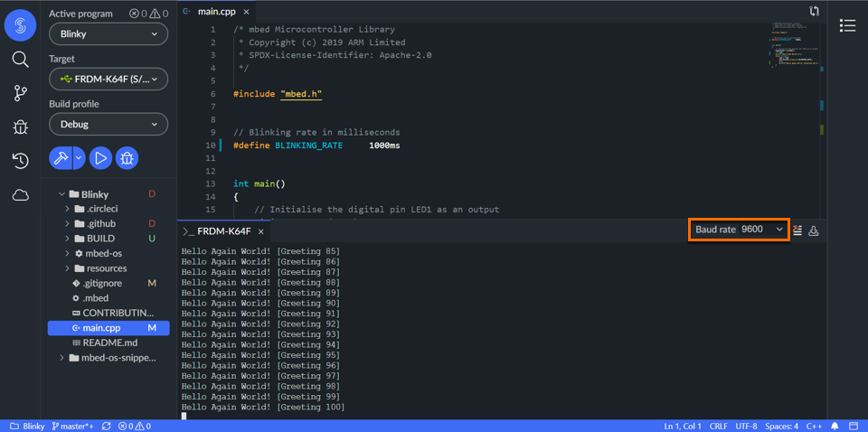This screenshot has width=868, height=432.
Task: Click the Run program play icon
Action: 100,158
